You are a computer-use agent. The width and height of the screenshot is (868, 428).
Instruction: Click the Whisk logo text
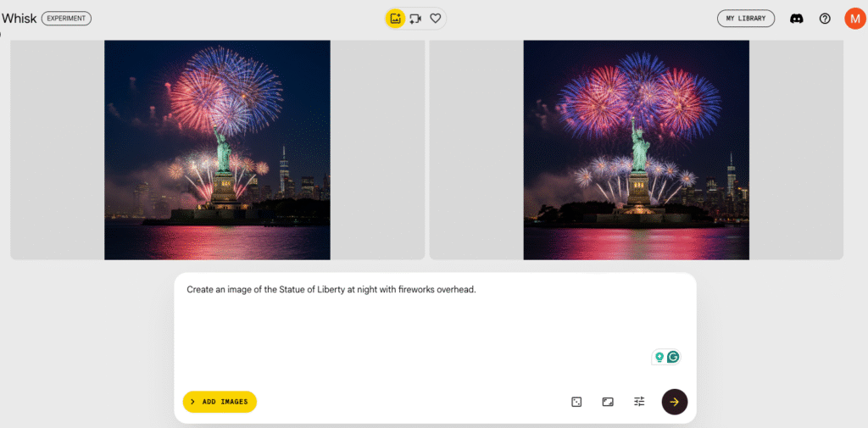tap(19, 19)
